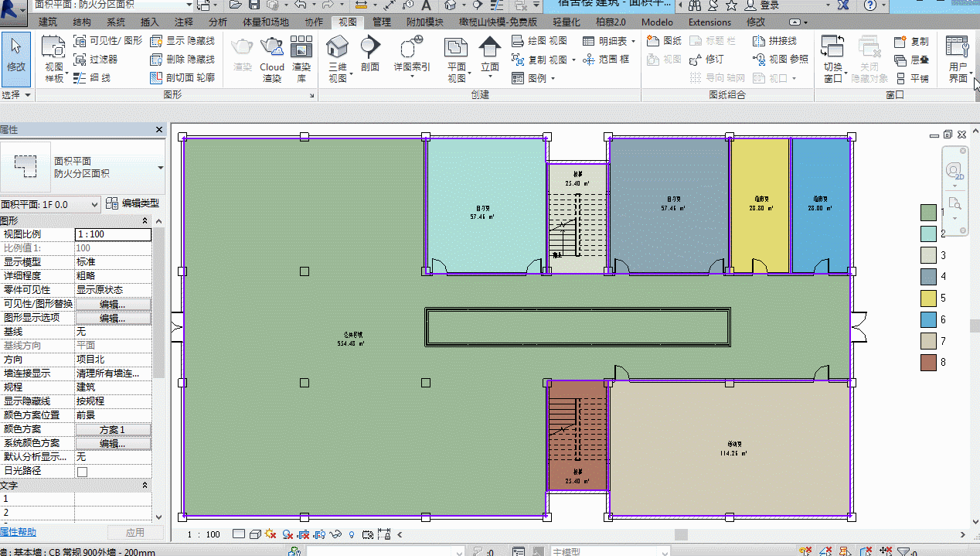Image resolution: width=980 pixels, height=556 pixels.
Task: Collapse the 图形 properties section
Action: point(145,221)
